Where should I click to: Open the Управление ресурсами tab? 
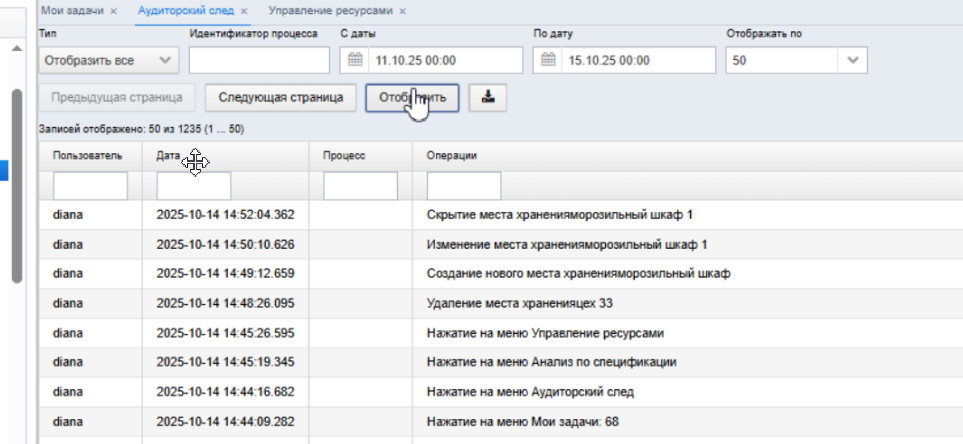[x=330, y=11]
